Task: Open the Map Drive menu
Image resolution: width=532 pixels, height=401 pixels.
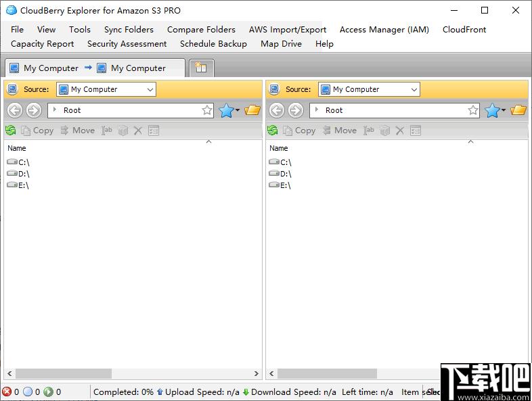Action: pos(282,44)
